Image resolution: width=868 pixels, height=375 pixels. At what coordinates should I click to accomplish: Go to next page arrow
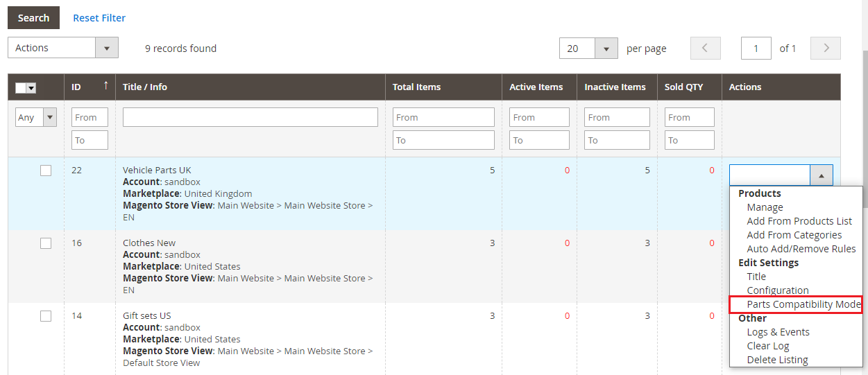tap(826, 49)
